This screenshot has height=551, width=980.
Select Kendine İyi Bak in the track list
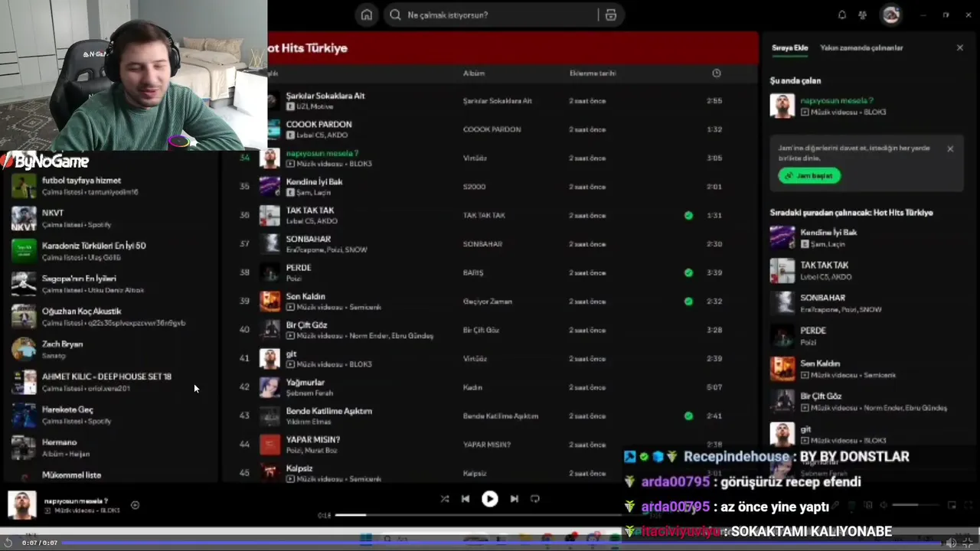pyautogui.click(x=314, y=181)
